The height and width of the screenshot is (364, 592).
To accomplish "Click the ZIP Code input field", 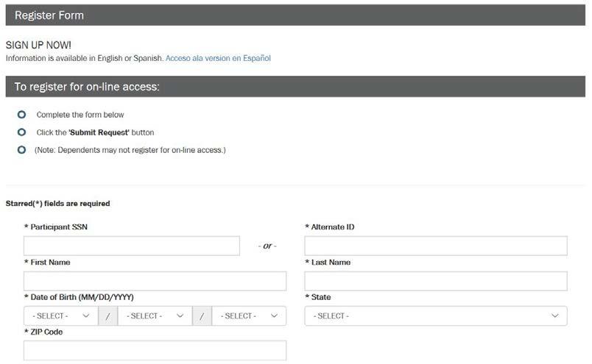I will click(x=155, y=351).
